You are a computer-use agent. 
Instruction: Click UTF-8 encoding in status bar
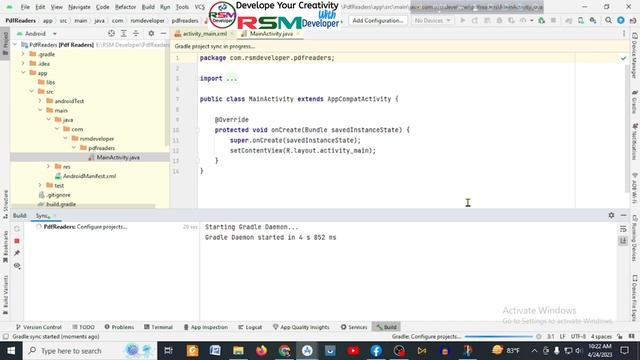point(578,337)
